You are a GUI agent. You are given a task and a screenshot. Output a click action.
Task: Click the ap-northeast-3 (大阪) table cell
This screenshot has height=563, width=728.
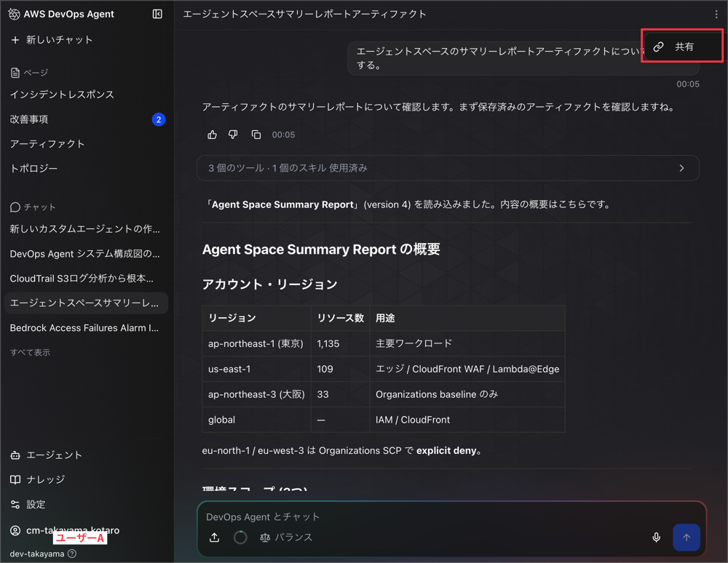256,394
